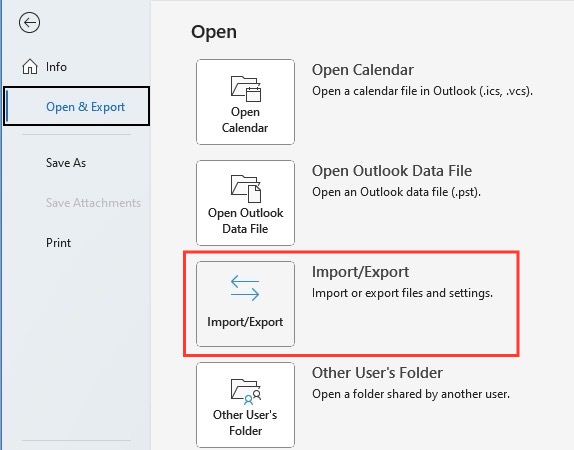Click the blue Import/Export arrows icon

pos(245,288)
